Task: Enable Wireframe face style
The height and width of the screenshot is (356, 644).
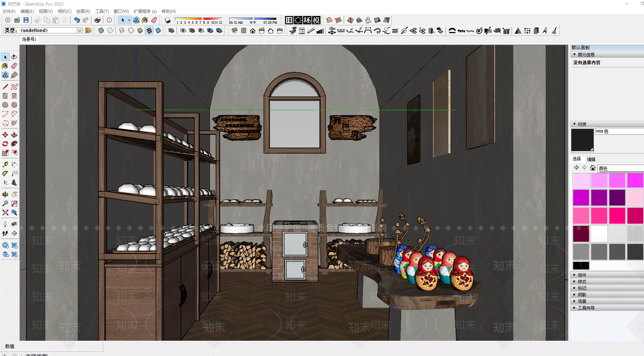Action: point(122,31)
